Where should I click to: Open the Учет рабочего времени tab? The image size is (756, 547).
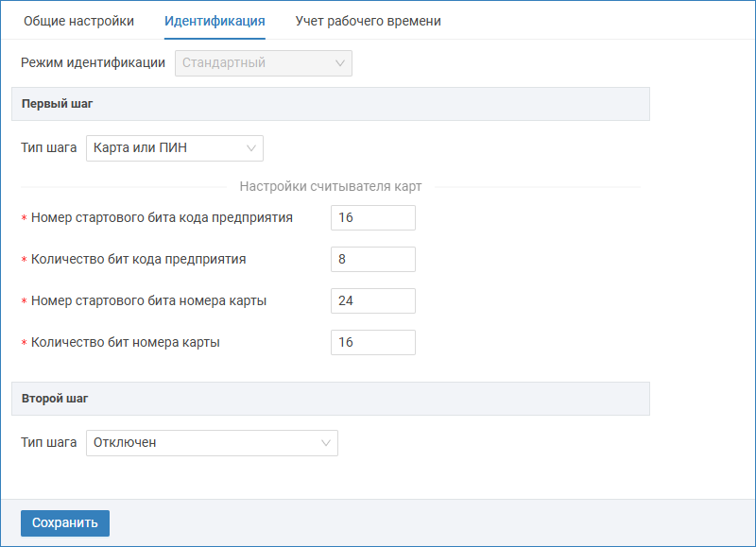(x=368, y=21)
